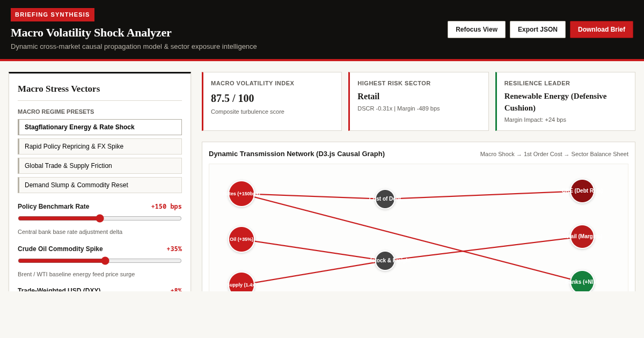The height and width of the screenshot is (338, 644).
Task: Click the Macro Volatility Shock Analyzer title
Action: coord(91,33)
